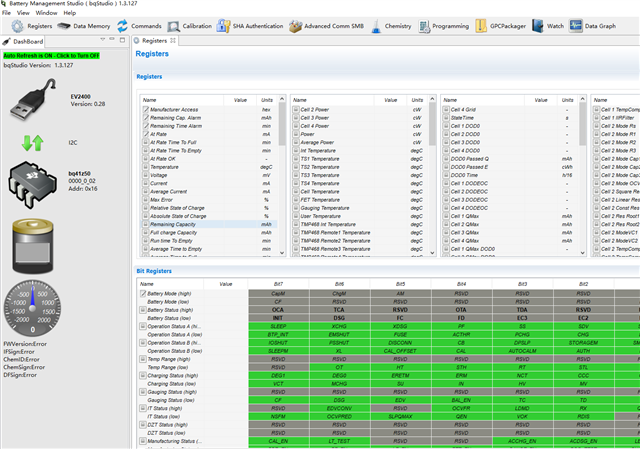
Task: Open the Chemistry flask icon
Action: pos(376,27)
